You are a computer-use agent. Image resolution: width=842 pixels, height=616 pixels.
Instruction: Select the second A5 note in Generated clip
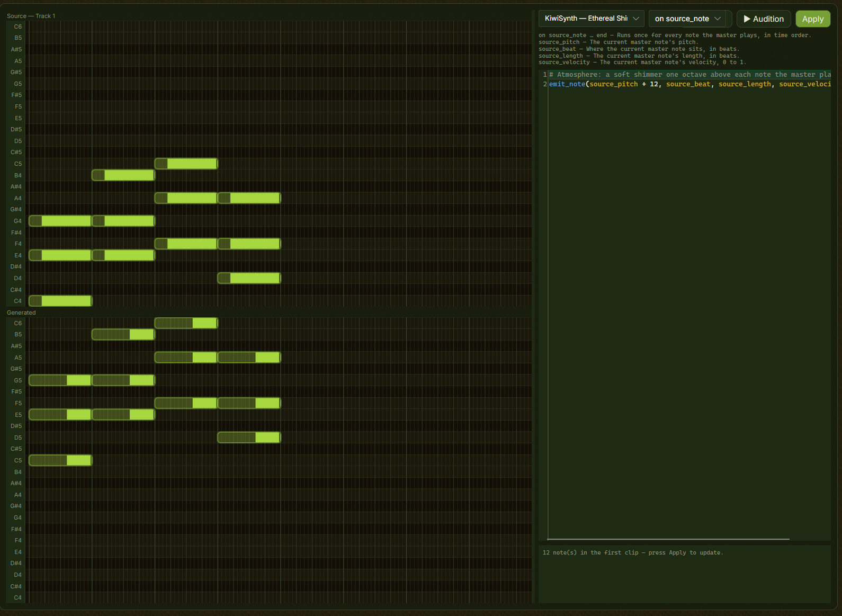point(249,358)
